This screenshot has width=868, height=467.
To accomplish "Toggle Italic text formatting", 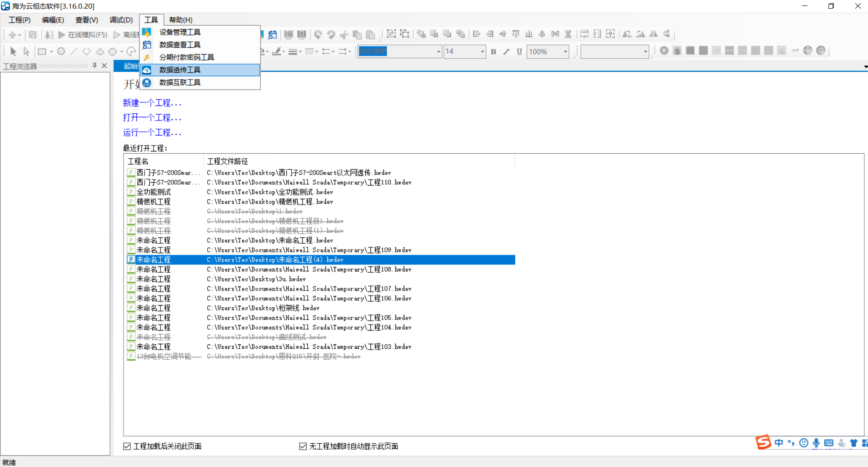I will [x=506, y=52].
